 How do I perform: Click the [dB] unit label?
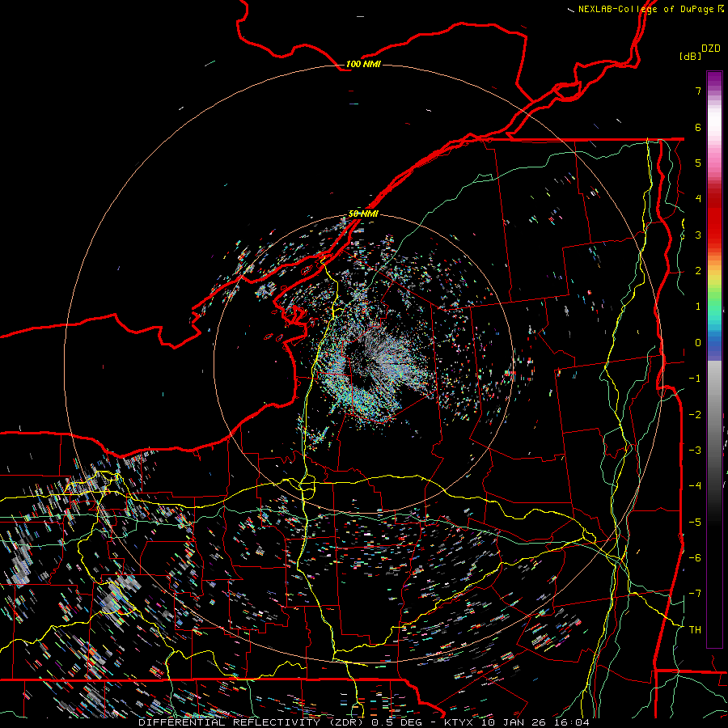click(690, 56)
